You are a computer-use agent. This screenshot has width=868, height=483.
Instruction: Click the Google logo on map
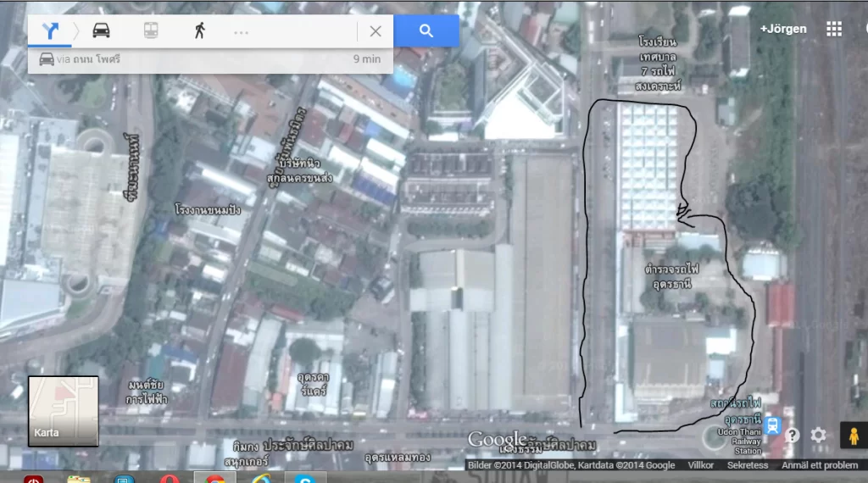(x=497, y=440)
